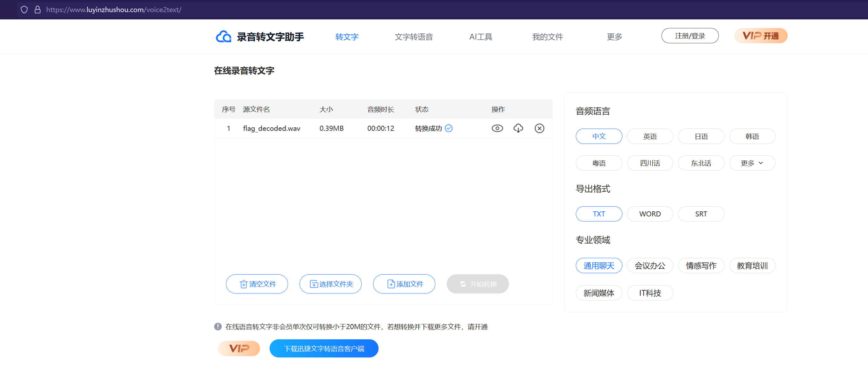Screen dimensions: 868x374
Task: Click the 专业领域 section heading
Action: coord(593,240)
